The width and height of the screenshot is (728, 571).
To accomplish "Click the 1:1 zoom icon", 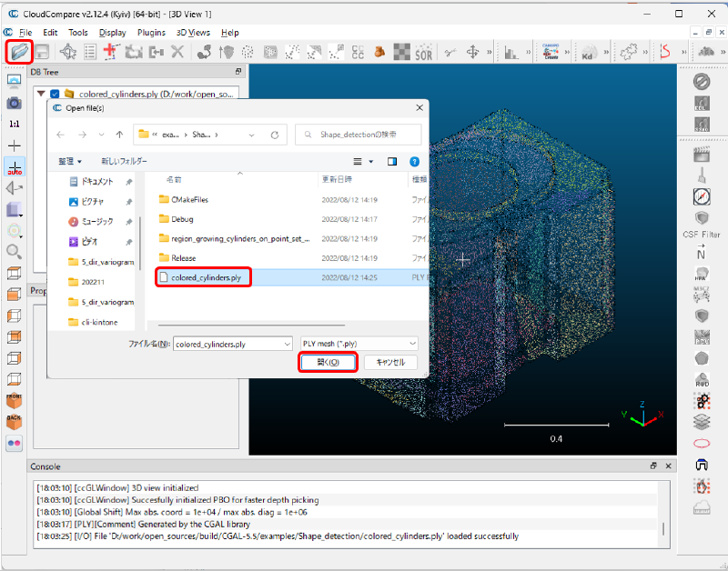I will (14, 123).
